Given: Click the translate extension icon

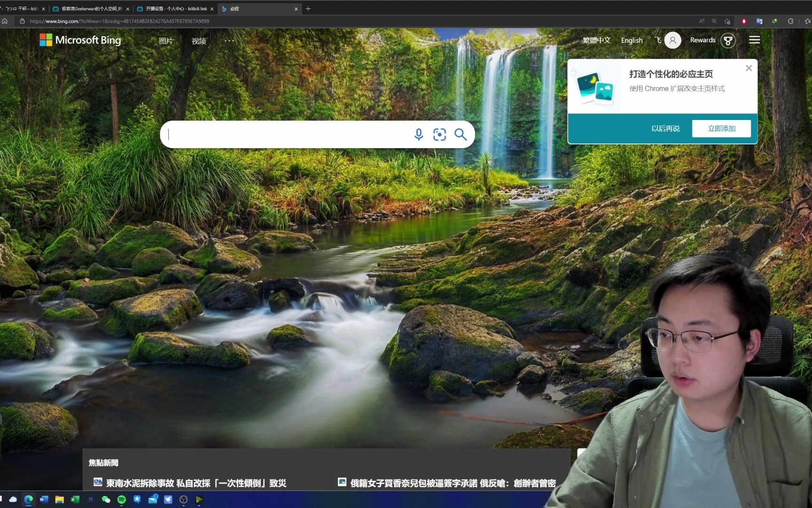Looking at the screenshot, I should click(x=759, y=21).
